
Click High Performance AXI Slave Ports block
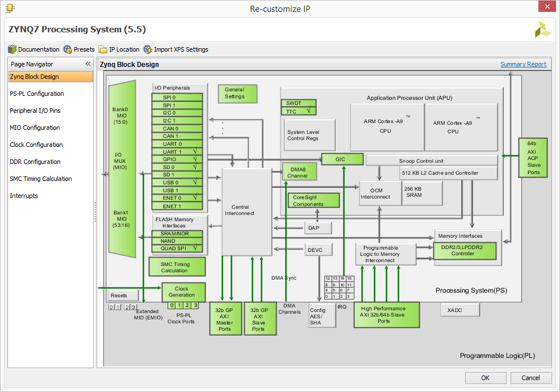pyautogui.click(x=386, y=315)
